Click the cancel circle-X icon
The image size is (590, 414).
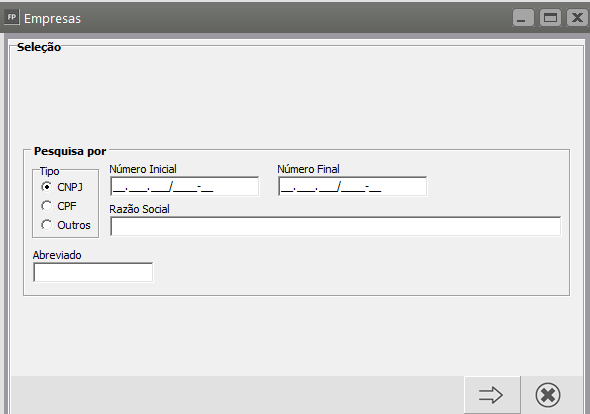click(547, 395)
